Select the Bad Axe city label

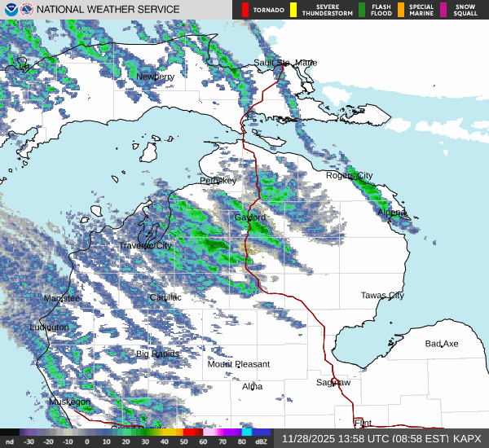click(442, 344)
